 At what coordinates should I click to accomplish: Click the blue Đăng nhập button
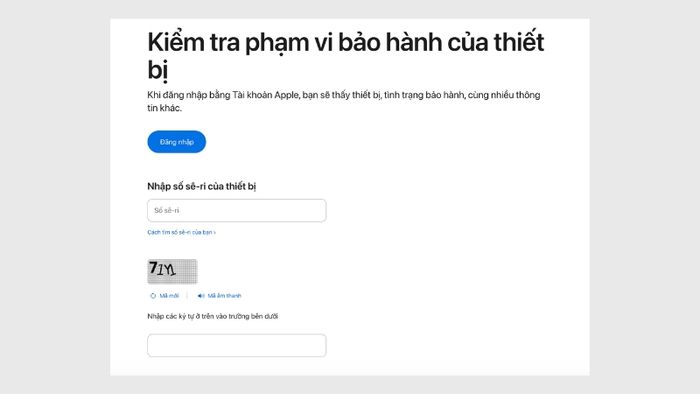(176, 142)
